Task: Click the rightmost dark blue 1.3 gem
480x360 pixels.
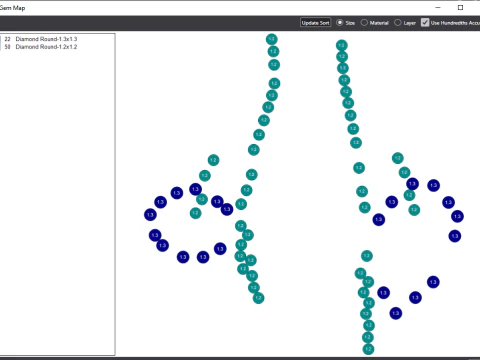Action: tap(457, 216)
